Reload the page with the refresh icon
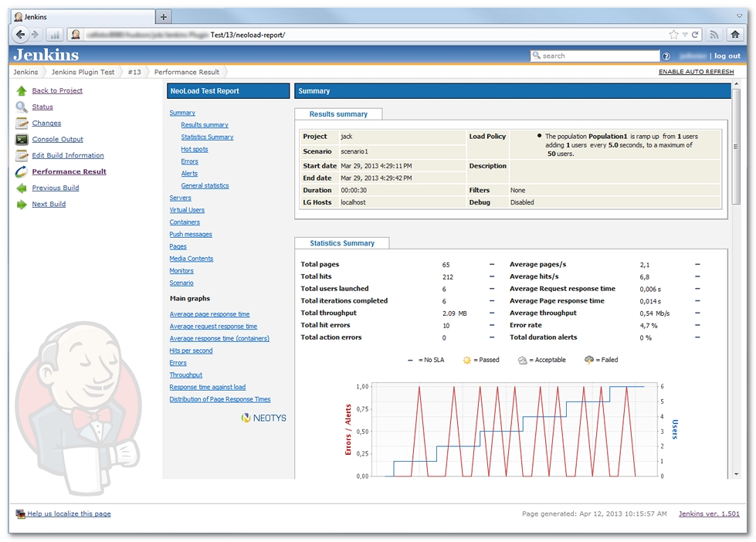 click(695, 35)
